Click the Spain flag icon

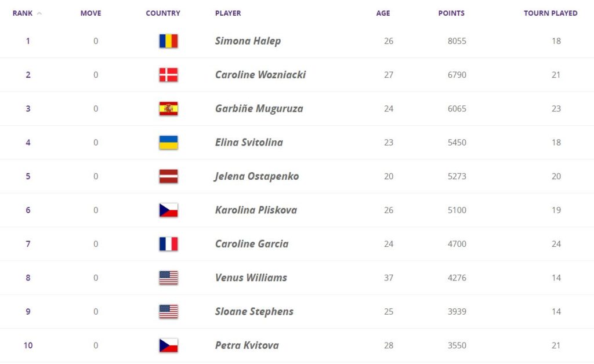click(x=169, y=108)
